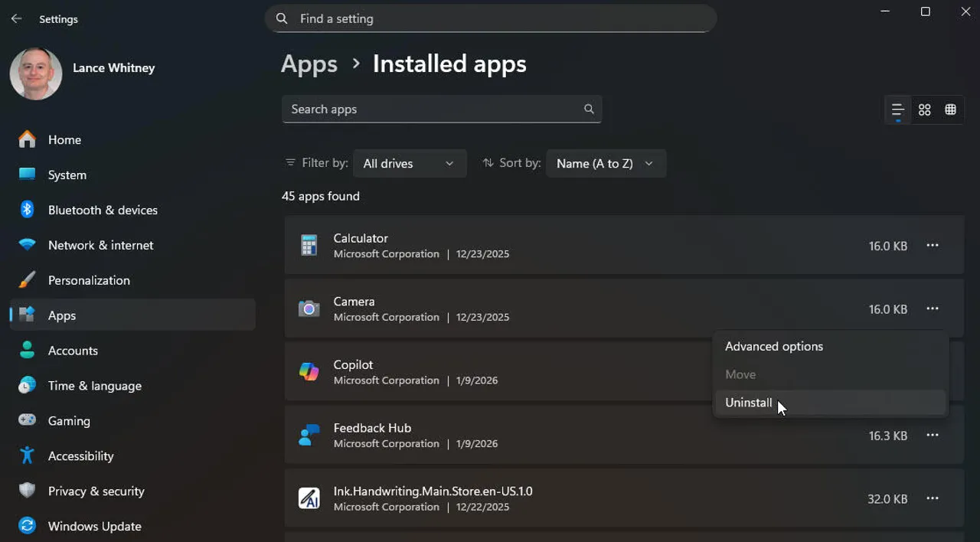Screen dimensions: 980x542
Task: Open the Calculator options menu
Action: point(933,245)
